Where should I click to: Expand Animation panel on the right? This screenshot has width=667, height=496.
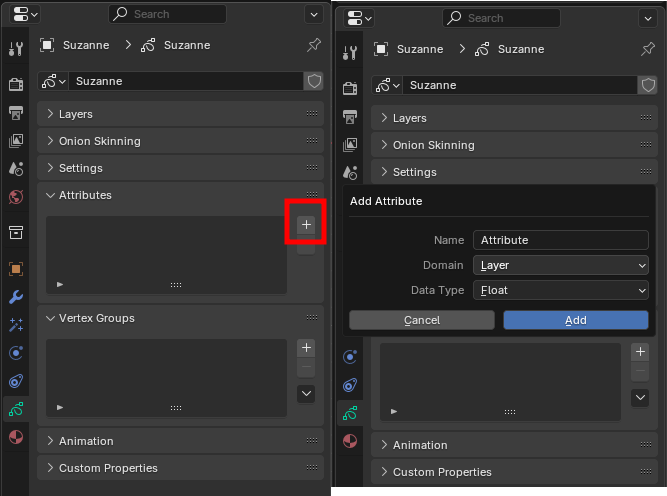point(514,445)
